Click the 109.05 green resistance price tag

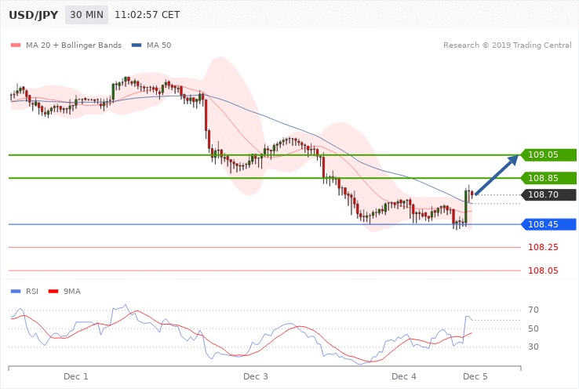pos(548,155)
